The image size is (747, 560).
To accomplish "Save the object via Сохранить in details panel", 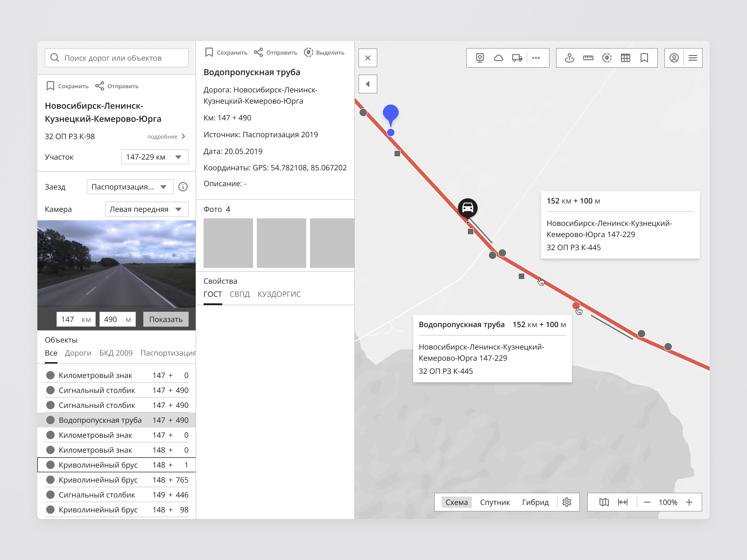I will pyautogui.click(x=226, y=52).
